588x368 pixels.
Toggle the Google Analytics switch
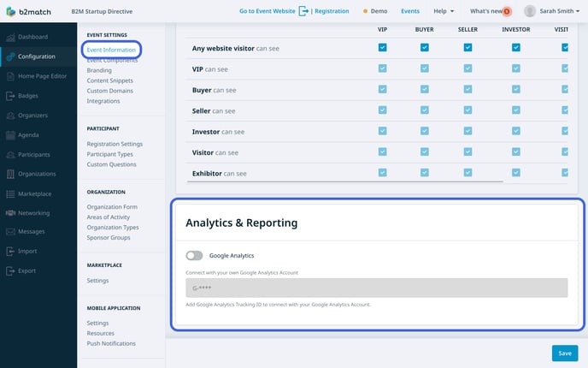click(x=194, y=256)
